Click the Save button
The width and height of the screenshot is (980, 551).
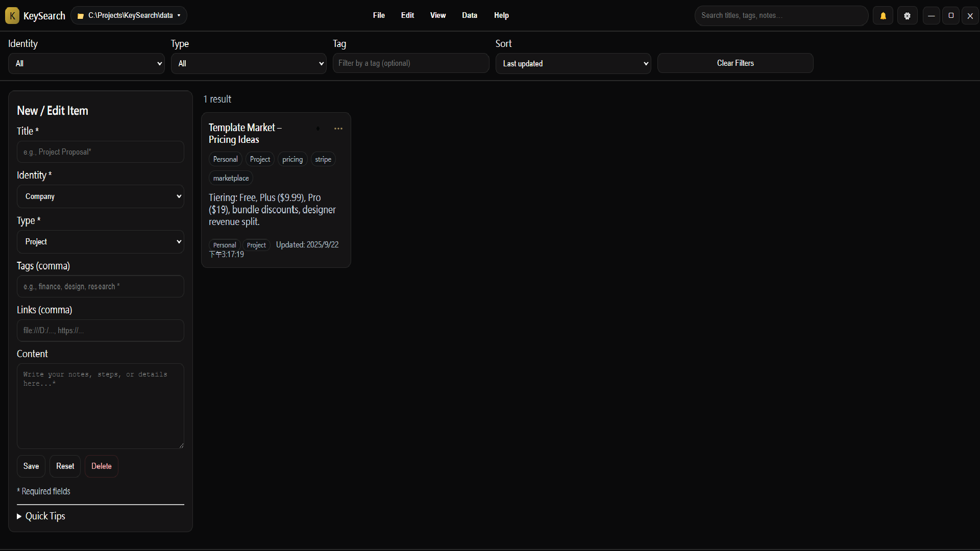click(31, 466)
